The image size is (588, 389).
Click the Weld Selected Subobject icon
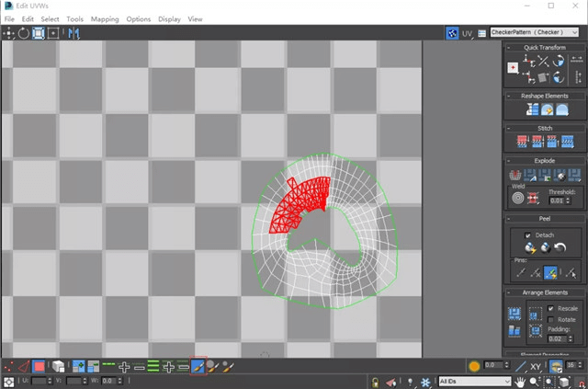[533, 198]
